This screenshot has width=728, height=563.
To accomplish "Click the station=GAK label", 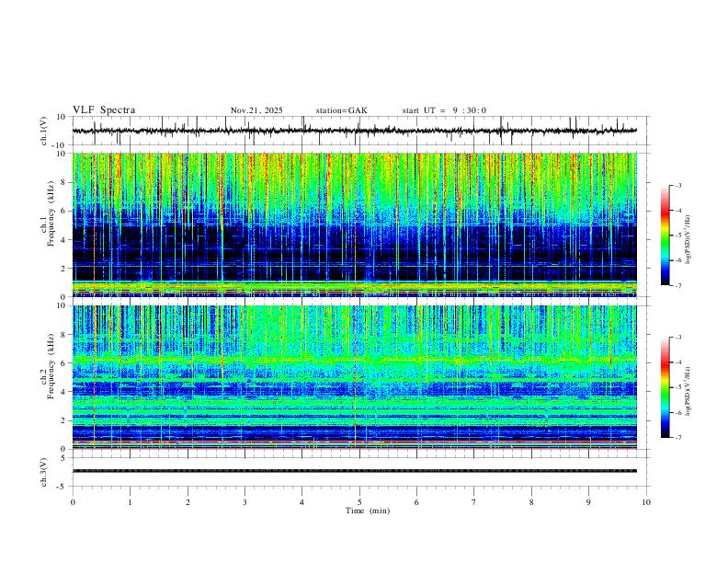I will tap(341, 110).
